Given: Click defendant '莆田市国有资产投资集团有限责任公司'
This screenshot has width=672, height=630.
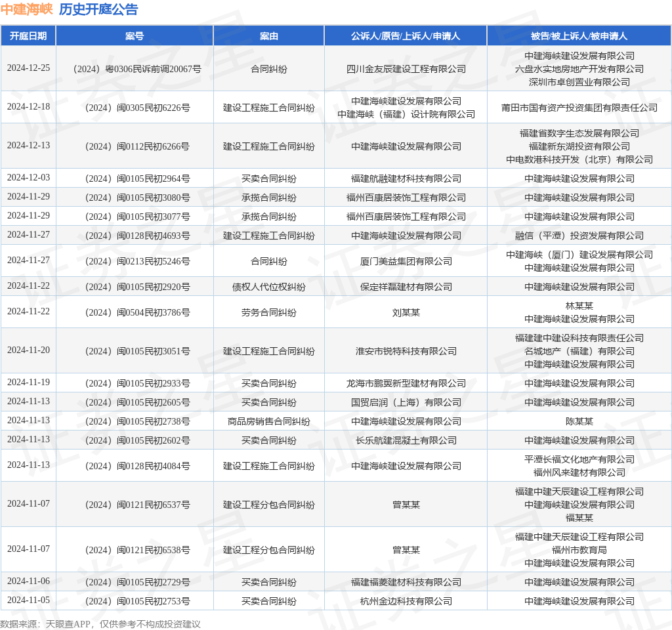Looking at the screenshot, I should 579,108.
